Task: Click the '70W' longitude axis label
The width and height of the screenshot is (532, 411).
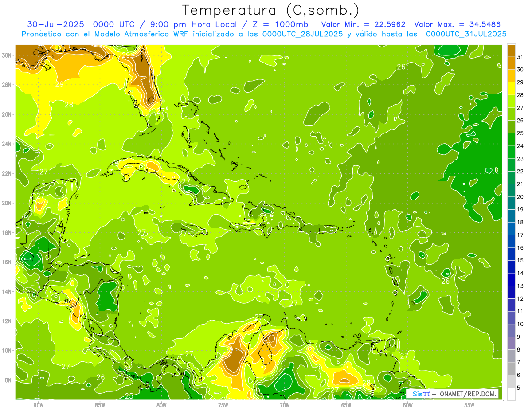Action: [285, 405]
